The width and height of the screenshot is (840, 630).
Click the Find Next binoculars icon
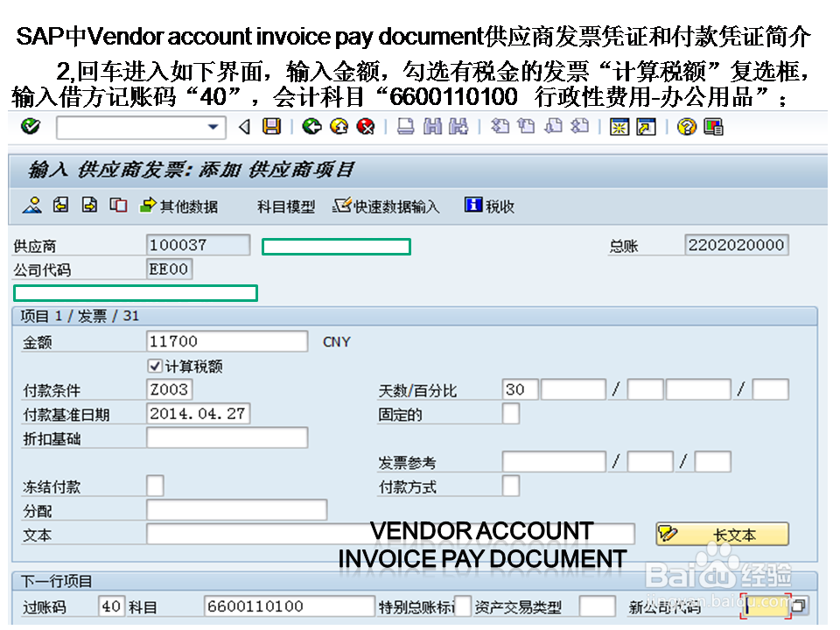tap(458, 126)
